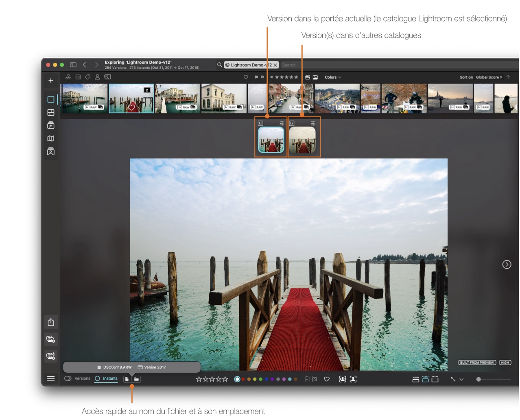Viewport: 520px width, 420px height.
Task: Open the hierarchy browser icon
Action: (x=68, y=77)
